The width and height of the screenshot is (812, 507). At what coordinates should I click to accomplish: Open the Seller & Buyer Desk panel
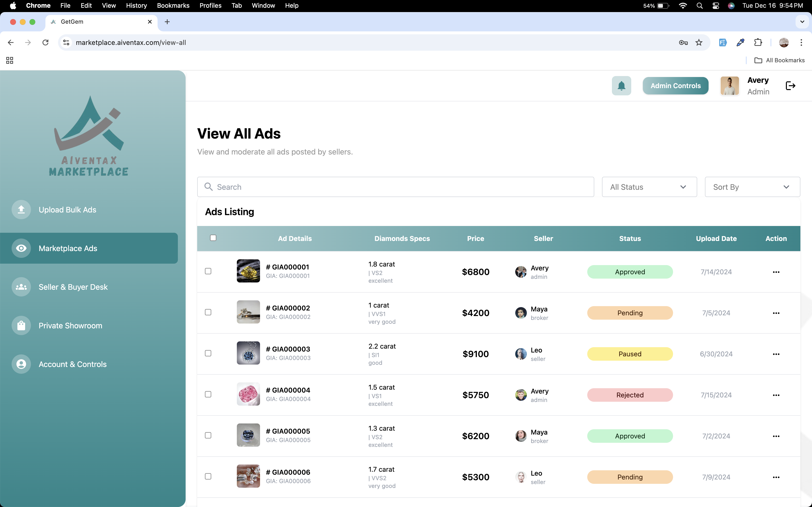(x=73, y=287)
